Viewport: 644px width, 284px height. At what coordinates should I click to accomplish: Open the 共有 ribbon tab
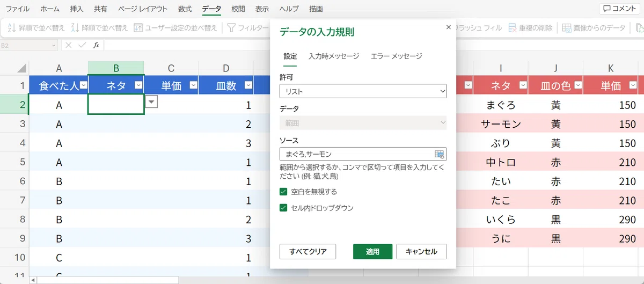coord(100,9)
